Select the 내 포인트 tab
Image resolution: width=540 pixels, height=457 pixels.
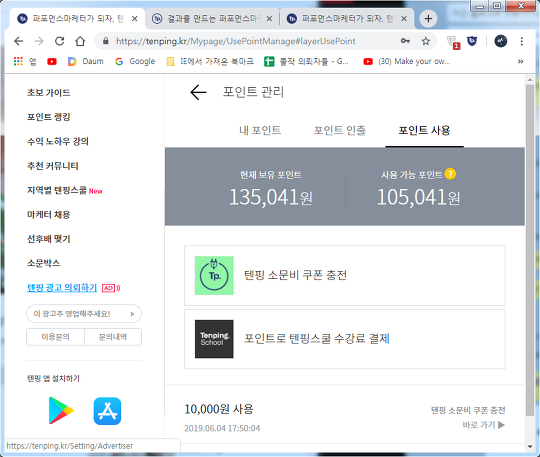click(x=260, y=131)
